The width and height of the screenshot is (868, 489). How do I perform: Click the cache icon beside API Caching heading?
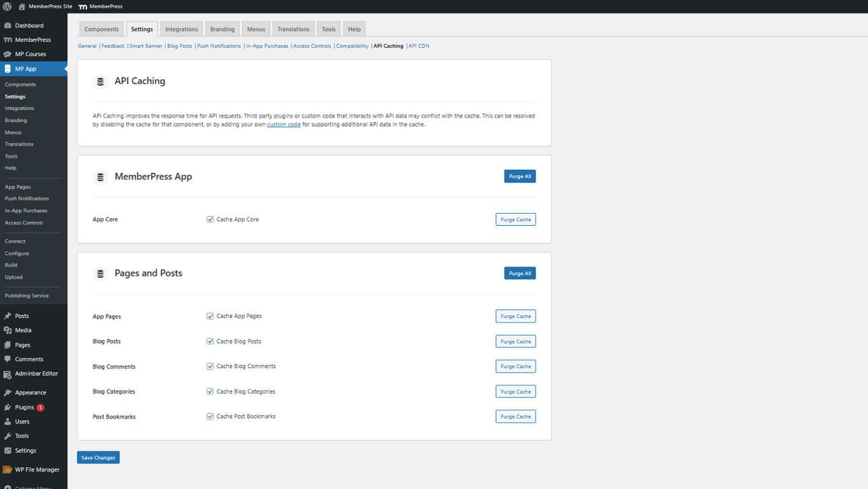pyautogui.click(x=100, y=81)
